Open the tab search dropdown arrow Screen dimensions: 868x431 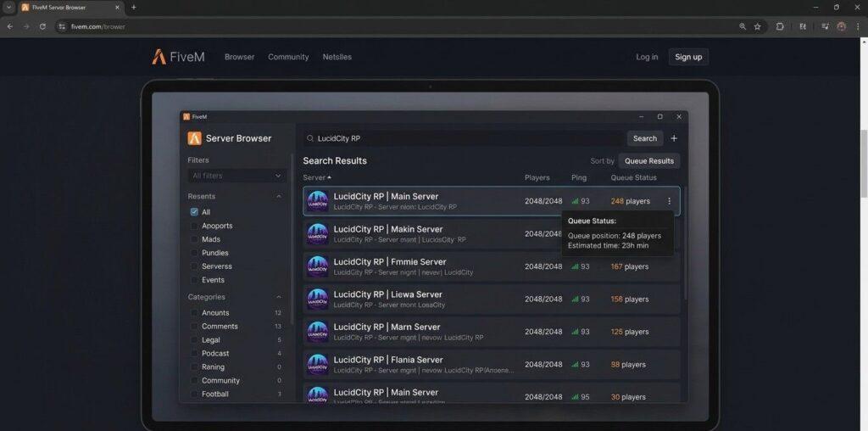pyautogui.click(x=8, y=7)
